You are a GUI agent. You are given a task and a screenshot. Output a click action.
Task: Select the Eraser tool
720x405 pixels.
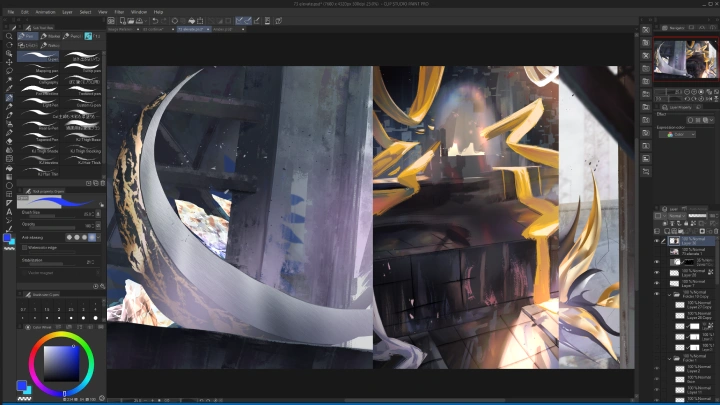(x=9, y=141)
